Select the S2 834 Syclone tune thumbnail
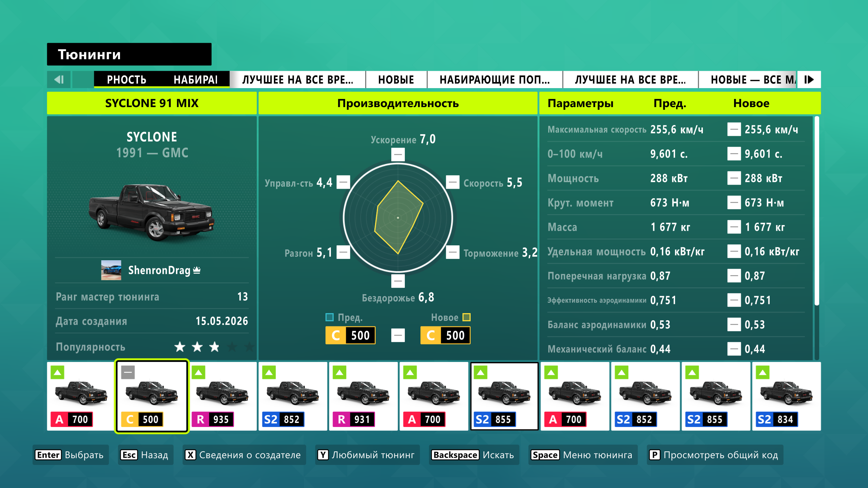Image resolution: width=868 pixels, height=488 pixels. point(787,396)
